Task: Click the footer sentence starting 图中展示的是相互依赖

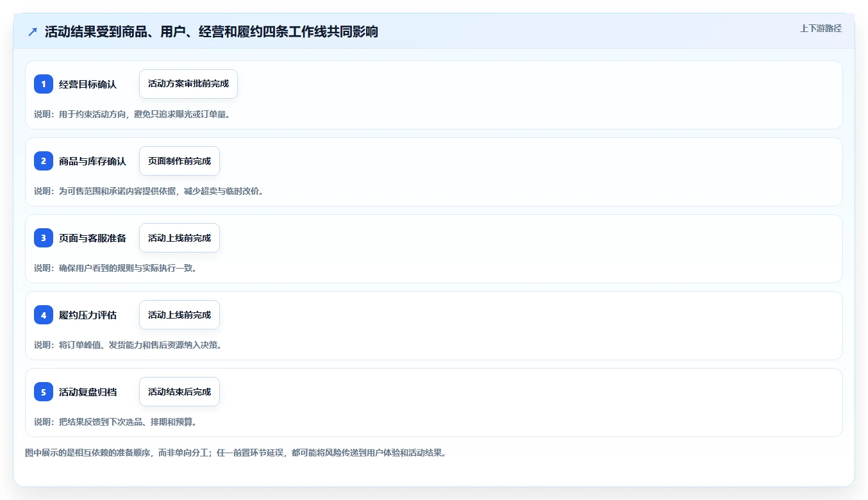Action: pyautogui.click(x=235, y=453)
